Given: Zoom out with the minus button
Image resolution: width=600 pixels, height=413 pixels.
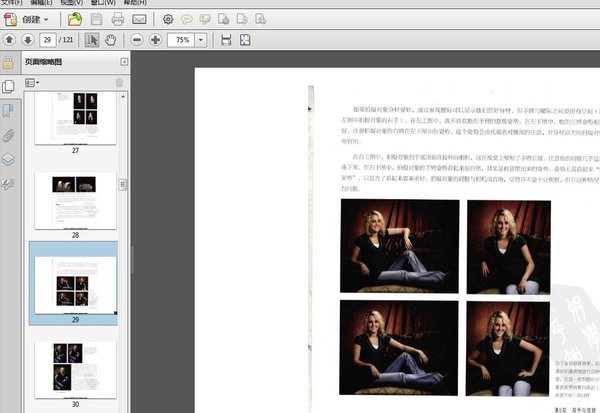Looking at the screenshot, I should (x=137, y=40).
